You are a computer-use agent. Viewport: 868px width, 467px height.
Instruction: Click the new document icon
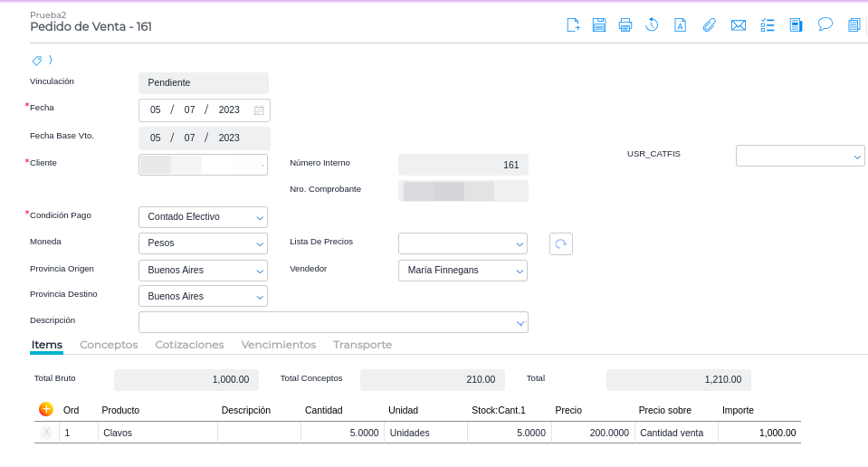(x=573, y=25)
